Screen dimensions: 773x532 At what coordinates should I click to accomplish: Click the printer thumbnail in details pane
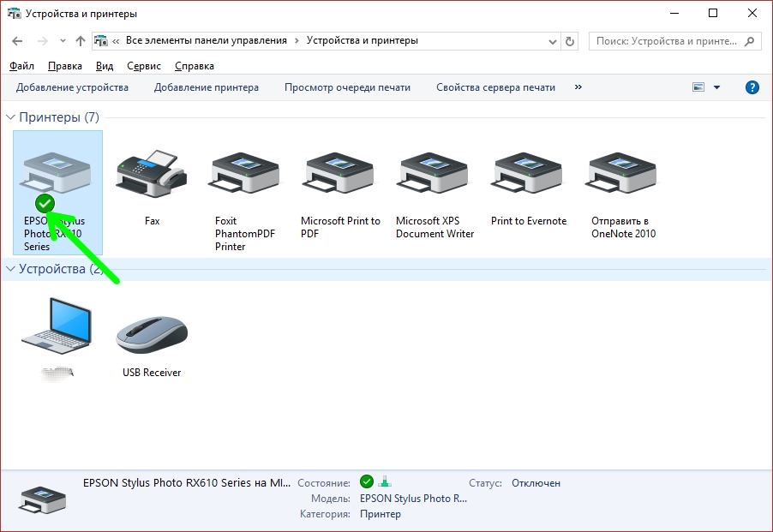click(42, 500)
